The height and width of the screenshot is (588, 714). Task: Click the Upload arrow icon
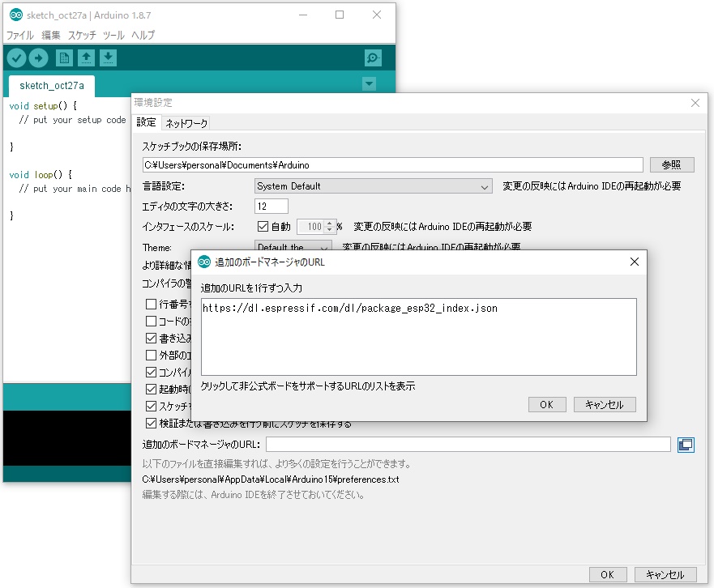point(39,58)
